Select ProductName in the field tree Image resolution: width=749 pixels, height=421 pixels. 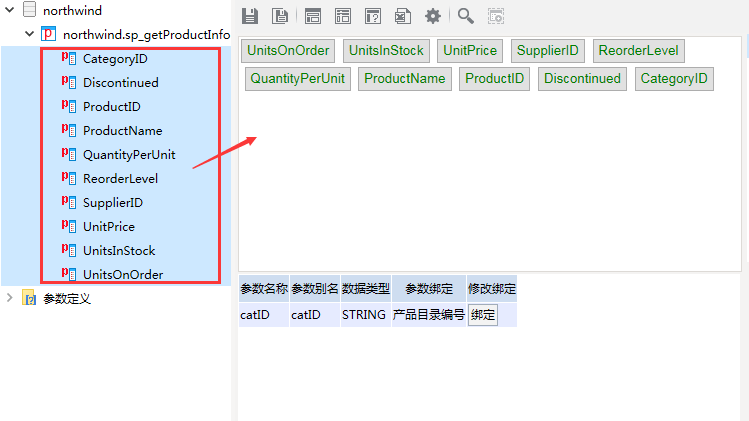point(122,130)
